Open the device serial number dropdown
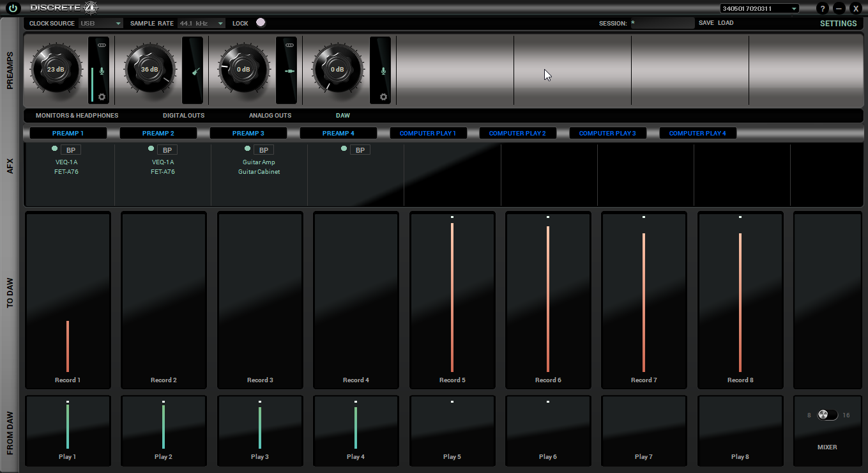 tap(759, 8)
